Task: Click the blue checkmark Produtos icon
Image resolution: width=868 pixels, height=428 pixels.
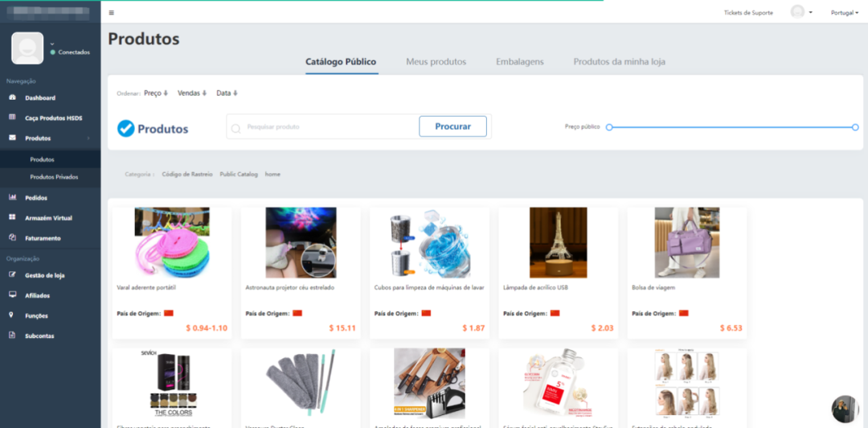Action: pos(126,129)
